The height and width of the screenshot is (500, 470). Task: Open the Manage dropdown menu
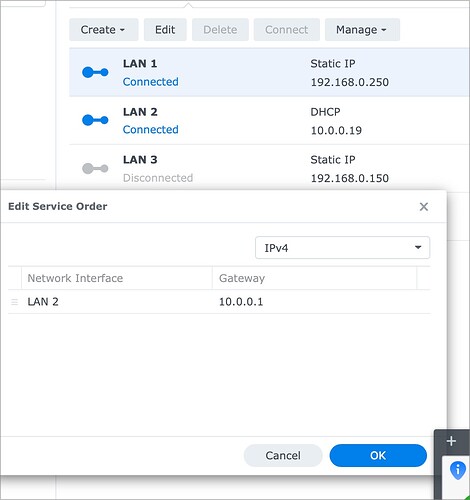click(x=362, y=30)
